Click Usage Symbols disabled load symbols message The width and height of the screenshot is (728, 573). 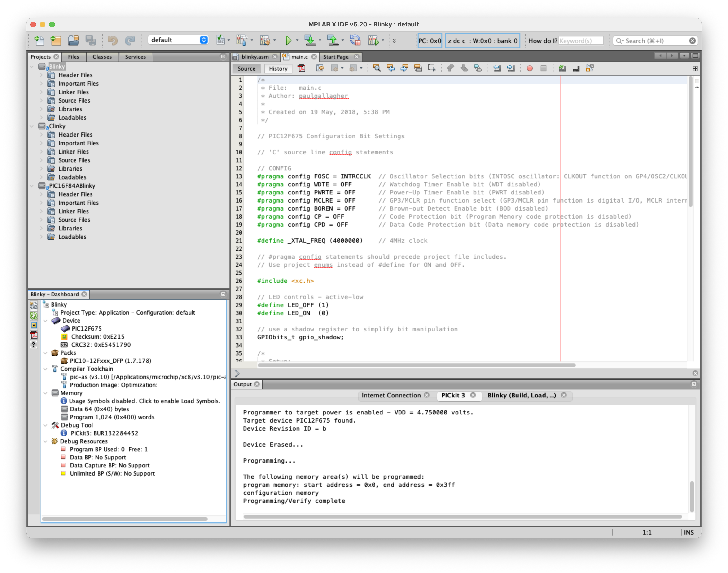pyautogui.click(x=145, y=401)
